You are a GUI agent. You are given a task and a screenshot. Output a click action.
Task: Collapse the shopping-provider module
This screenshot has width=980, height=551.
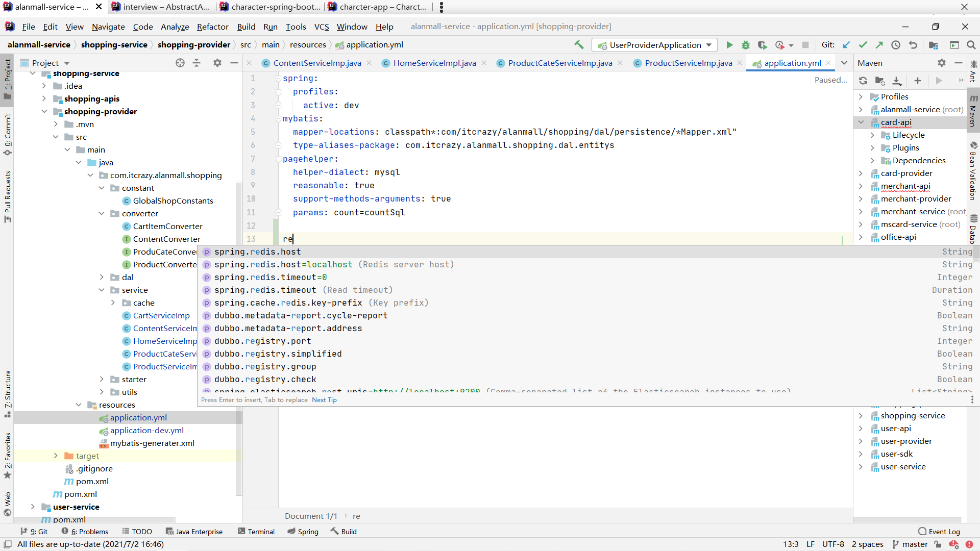pyautogui.click(x=44, y=111)
